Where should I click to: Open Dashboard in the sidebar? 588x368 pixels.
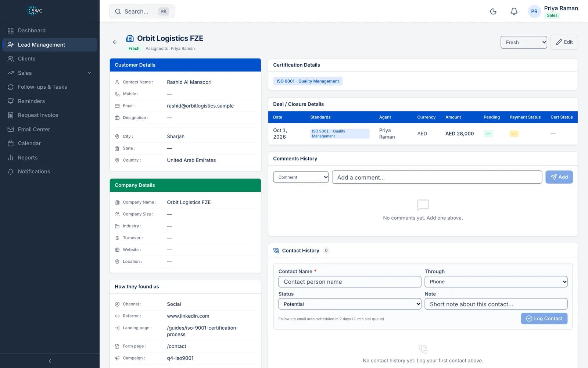tap(50, 31)
